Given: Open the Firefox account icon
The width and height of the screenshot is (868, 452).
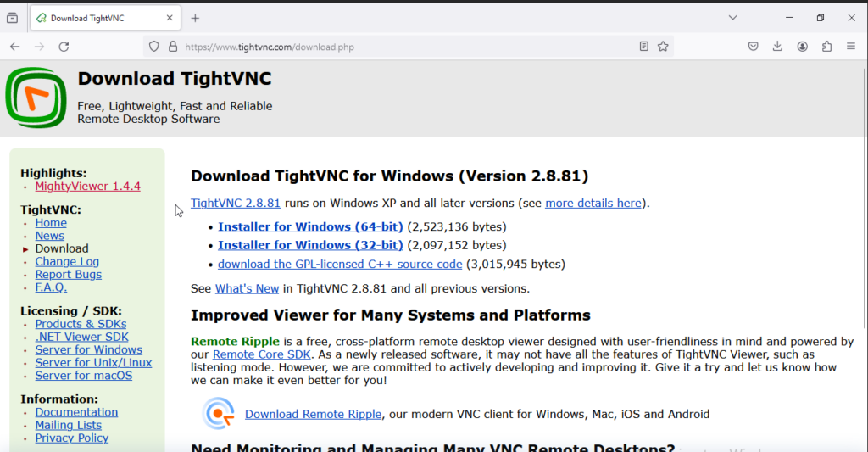Looking at the screenshot, I should click(x=802, y=47).
